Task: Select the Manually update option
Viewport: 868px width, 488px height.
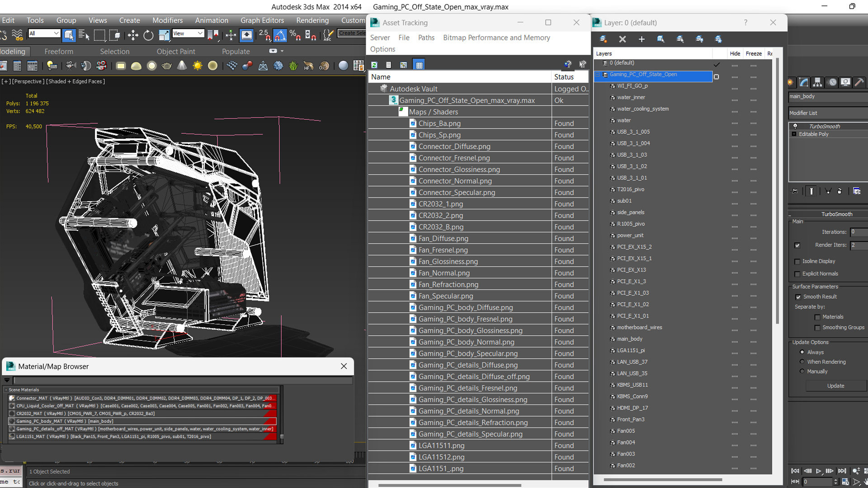Action: coord(802,371)
